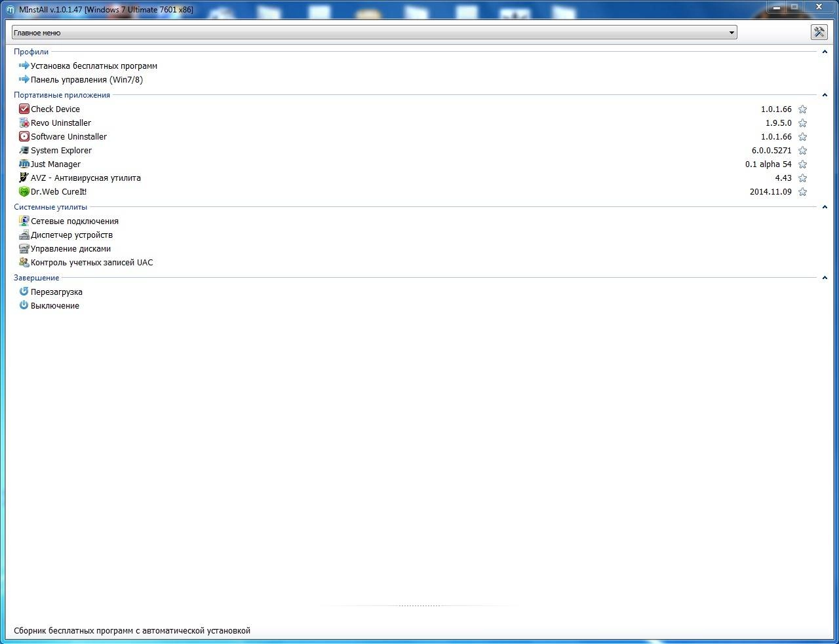The height and width of the screenshot is (644, 839).
Task: Click the dotted splitter handle above status bar
Action: click(419, 605)
